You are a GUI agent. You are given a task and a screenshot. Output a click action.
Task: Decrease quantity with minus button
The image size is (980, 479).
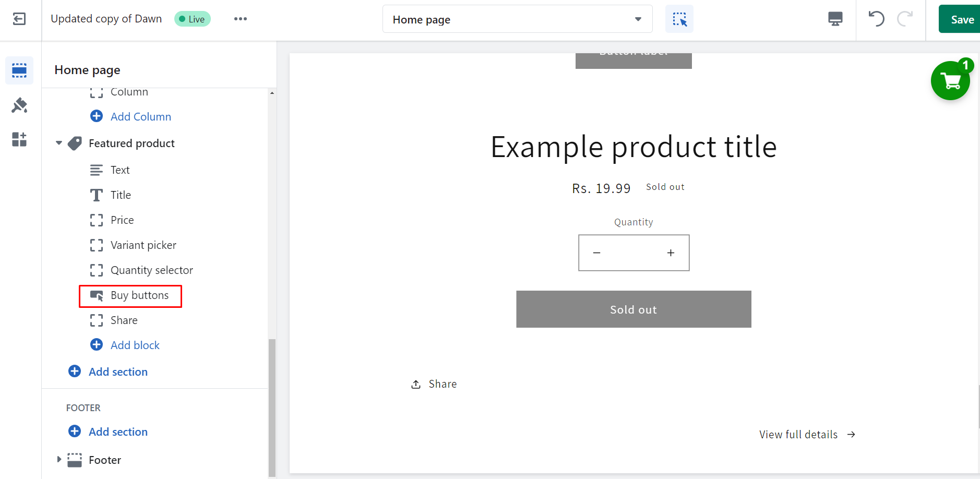coord(597,253)
